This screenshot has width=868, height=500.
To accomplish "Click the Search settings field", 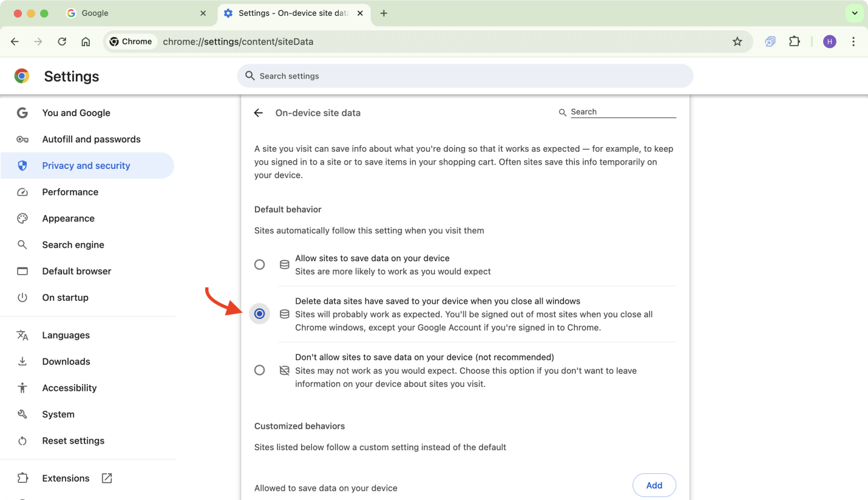I will point(465,76).
